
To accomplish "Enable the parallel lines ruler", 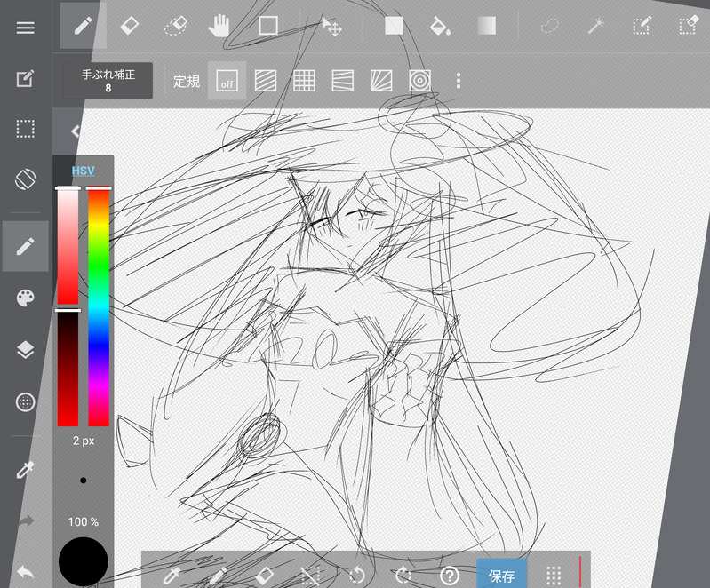I will coord(266,81).
